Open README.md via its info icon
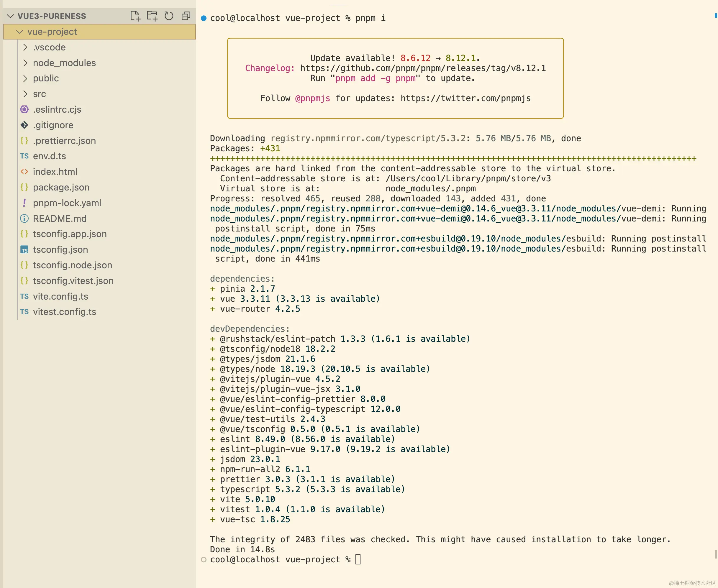Image resolution: width=718 pixels, height=588 pixels. pos(24,219)
